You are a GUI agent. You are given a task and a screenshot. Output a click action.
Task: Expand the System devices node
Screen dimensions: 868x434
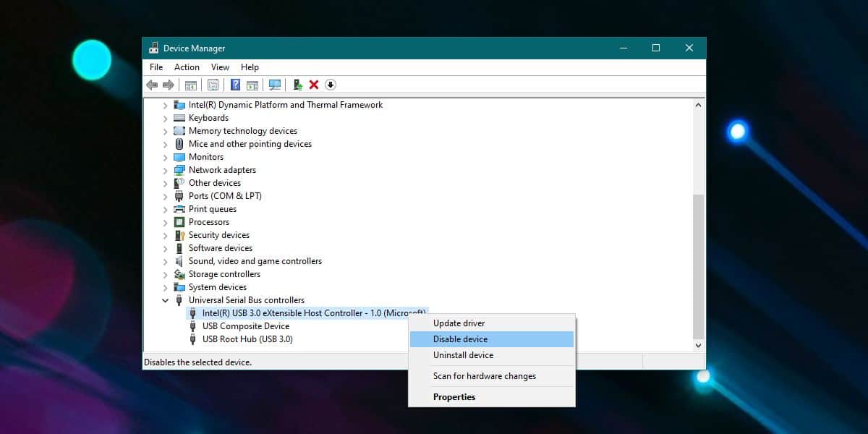click(165, 287)
